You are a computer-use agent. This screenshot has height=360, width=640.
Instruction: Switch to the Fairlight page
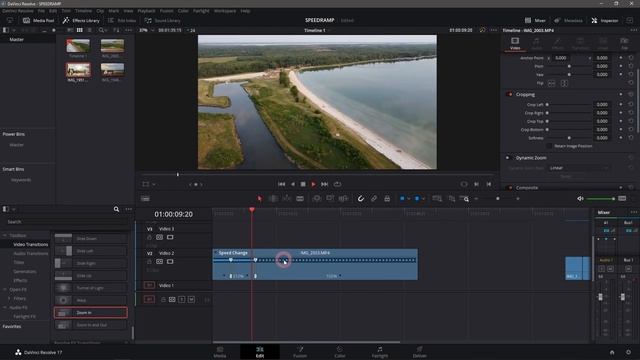380,352
